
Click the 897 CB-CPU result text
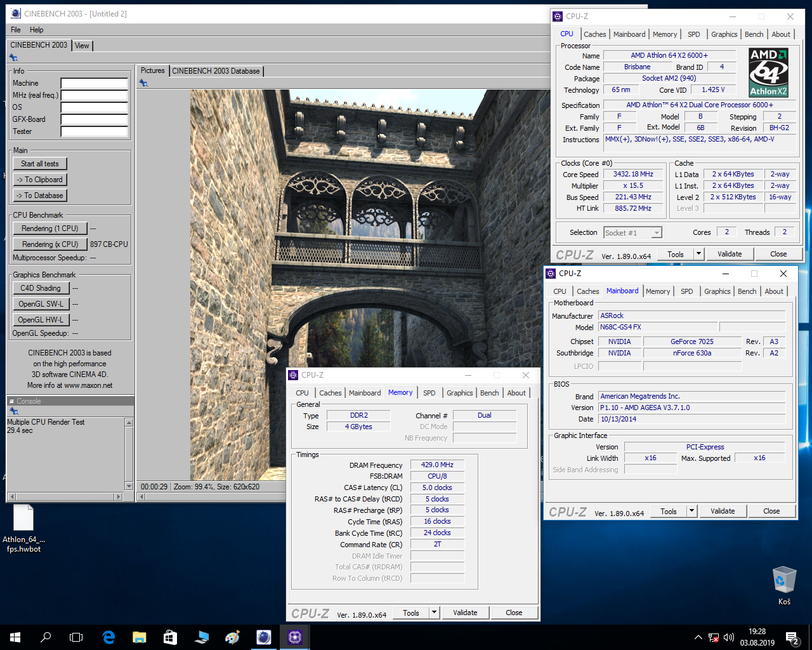(x=109, y=244)
